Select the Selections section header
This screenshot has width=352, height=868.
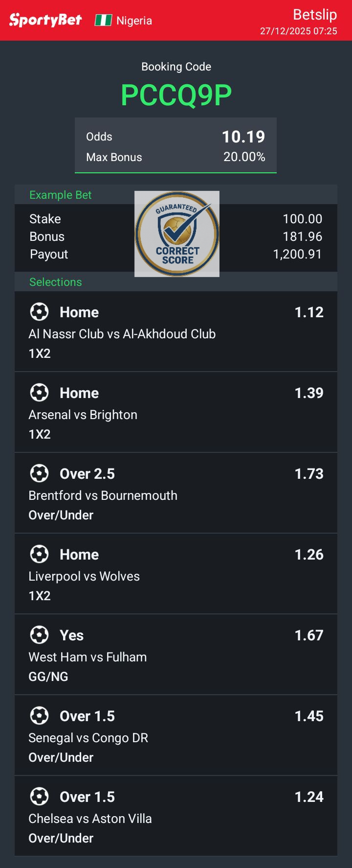(55, 282)
